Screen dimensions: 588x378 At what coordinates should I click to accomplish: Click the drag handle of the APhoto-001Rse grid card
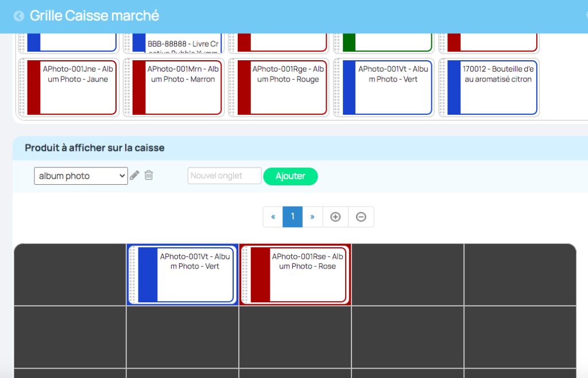click(x=245, y=275)
